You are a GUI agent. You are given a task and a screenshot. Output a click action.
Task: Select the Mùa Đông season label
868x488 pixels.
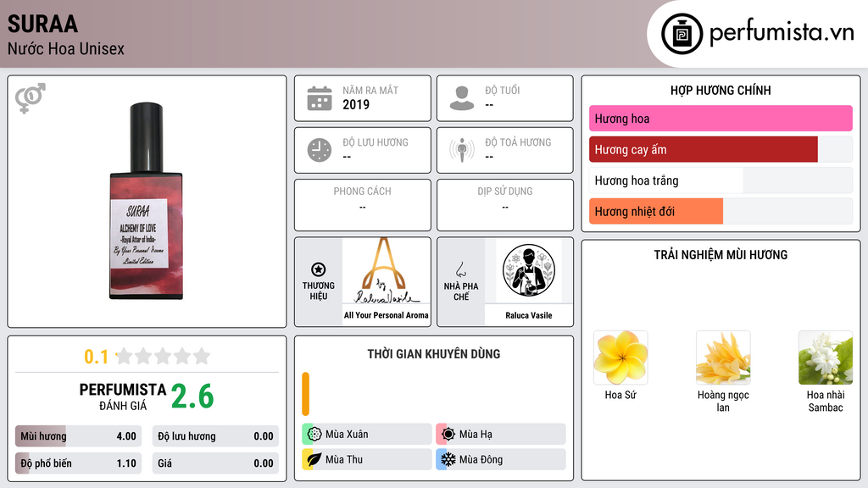(x=481, y=459)
